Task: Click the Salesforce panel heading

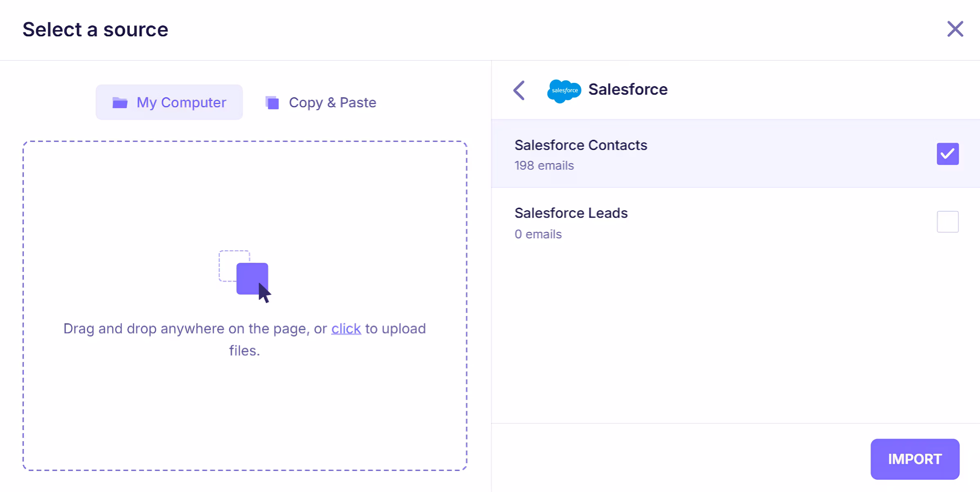Action: [x=628, y=89]
